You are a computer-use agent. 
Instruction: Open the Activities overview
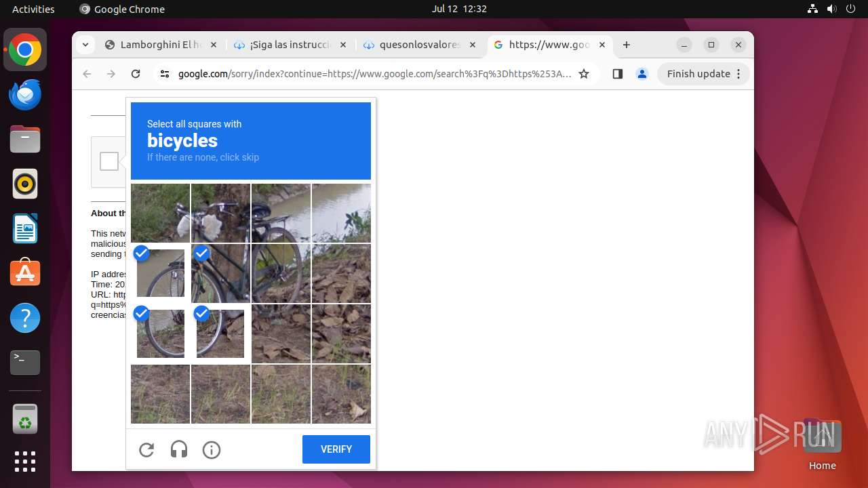(33, 9)
